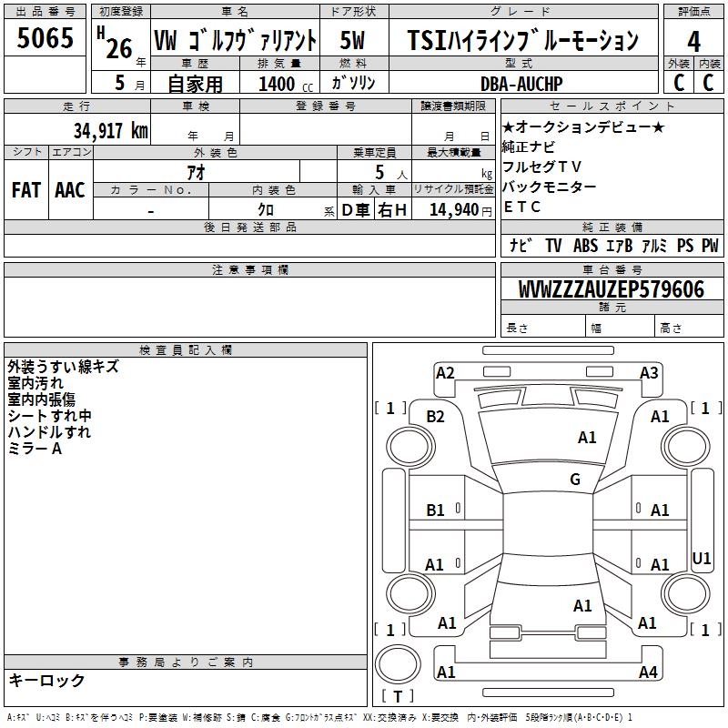Image resolution: width=728 pixels, height=728 pixels.
Task: Select the ハンドルすれ inspector note
Action: pyautogui.click(x=49, y=432)
